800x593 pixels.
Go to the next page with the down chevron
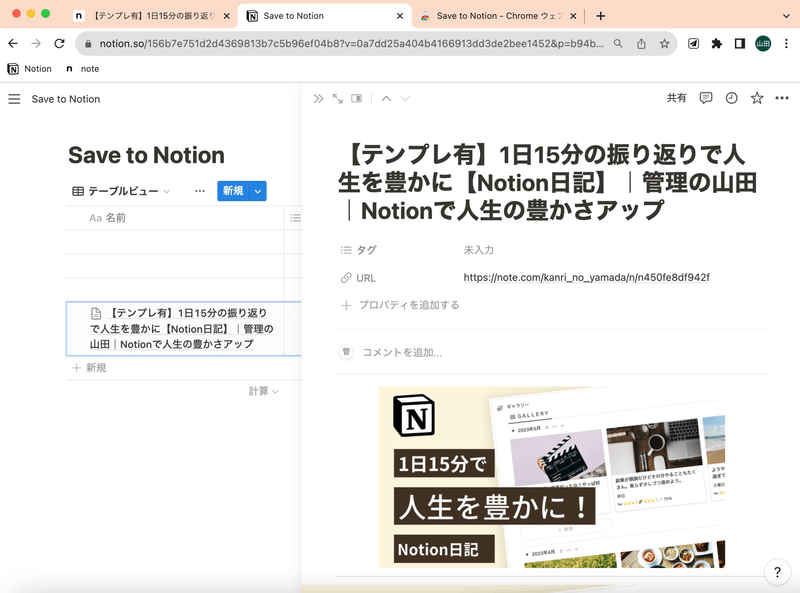coord(405,98)
